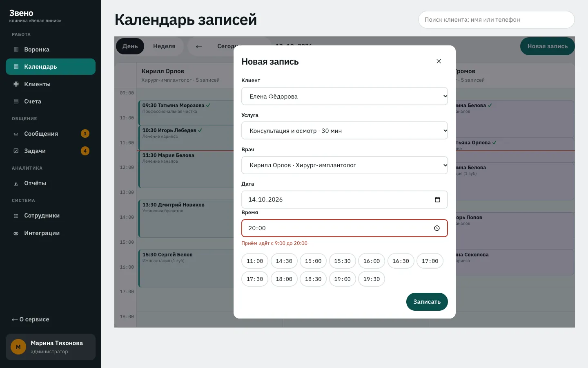Open Интеграции in the sidebar
Screen dimensions: 588x368
[x=51, y=233]
